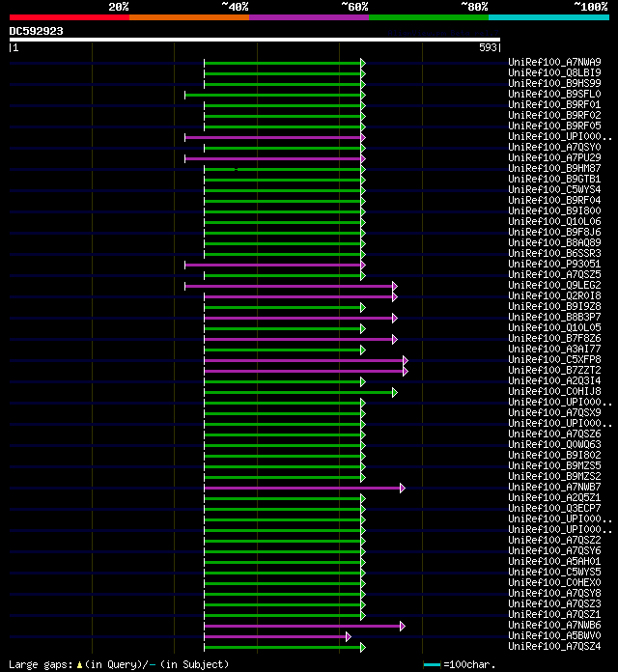Select the UniRef100_Q0WQ63 label

pos(554,444)
